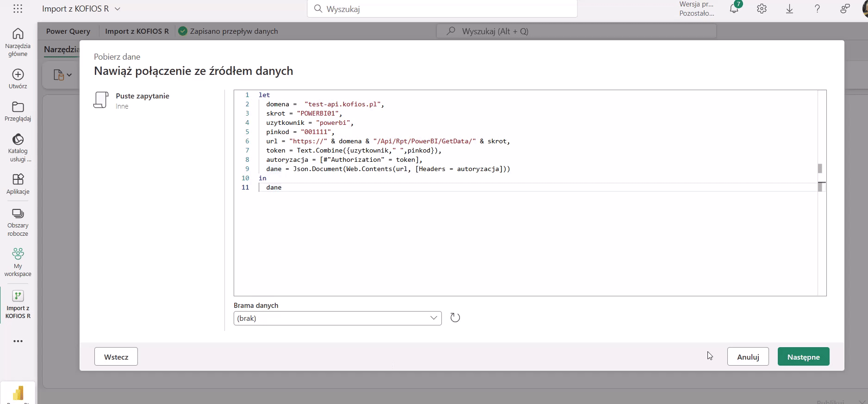Open the app launcher waffle icon

pyautogui.click(x=18, y=9)
